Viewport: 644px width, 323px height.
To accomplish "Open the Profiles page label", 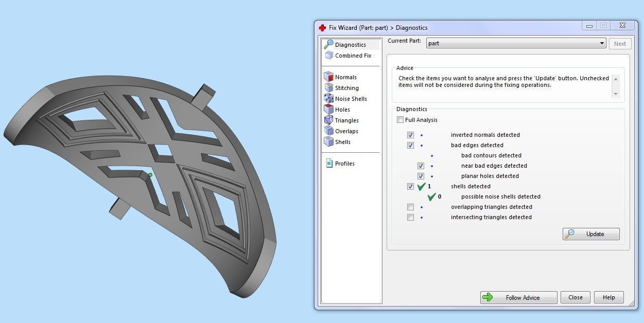I will [345, 164].
